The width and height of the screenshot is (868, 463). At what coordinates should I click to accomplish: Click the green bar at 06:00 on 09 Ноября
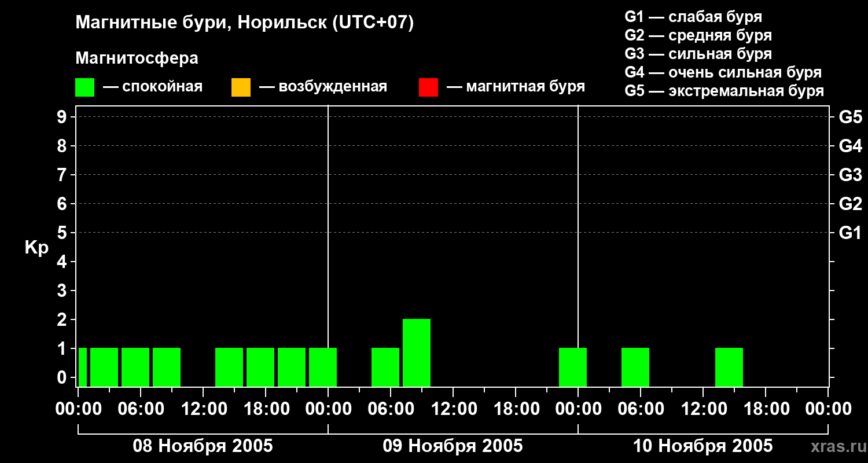(385, 367)
